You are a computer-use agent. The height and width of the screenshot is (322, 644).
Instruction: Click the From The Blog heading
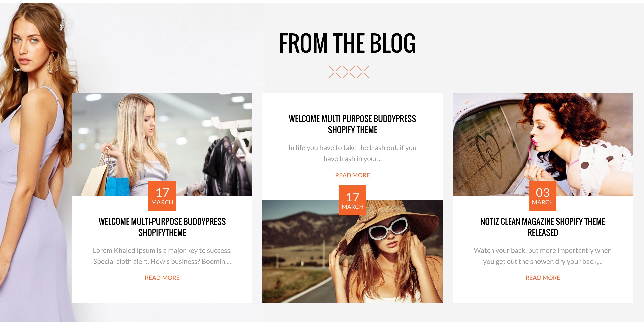click(x=348, y=43)
